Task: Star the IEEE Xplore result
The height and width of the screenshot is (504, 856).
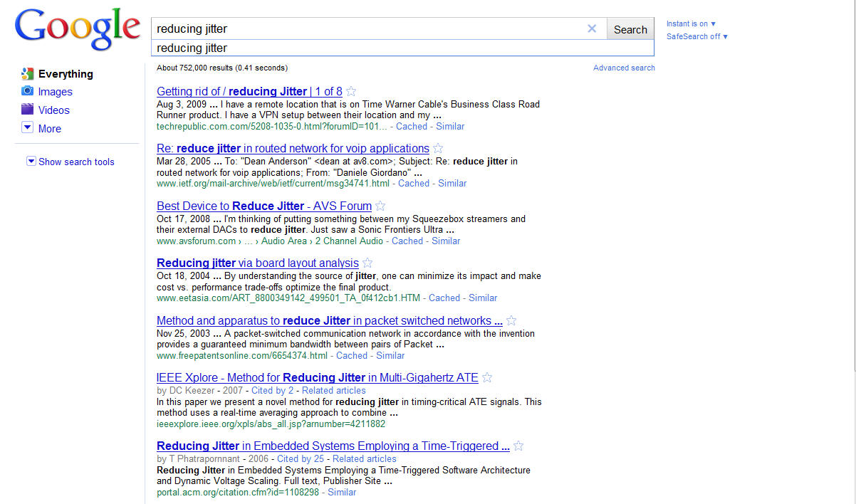Action: pos(487,378)
